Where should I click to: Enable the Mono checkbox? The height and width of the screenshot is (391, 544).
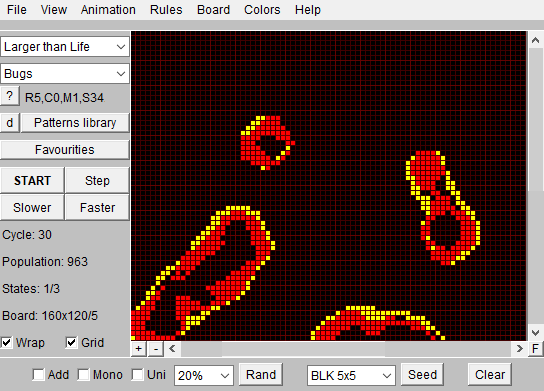click(x=84, y=375)
